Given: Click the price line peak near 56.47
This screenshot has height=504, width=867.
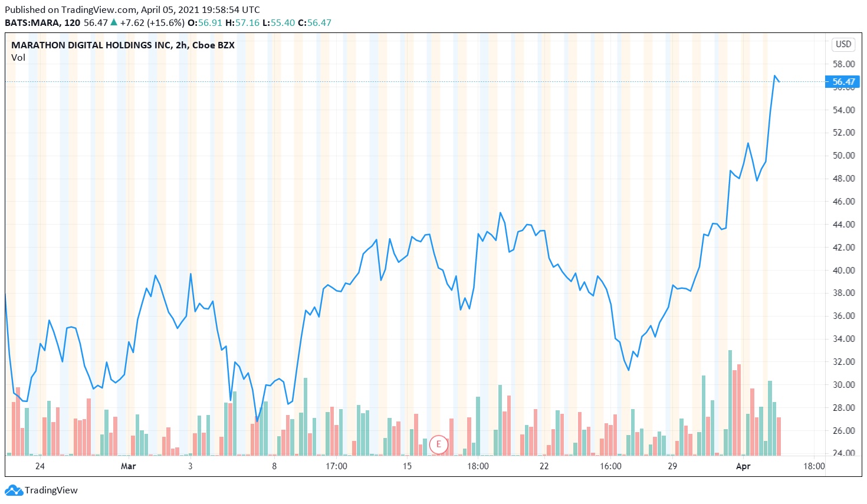Looking at the screenshot, I should (775, 76).
